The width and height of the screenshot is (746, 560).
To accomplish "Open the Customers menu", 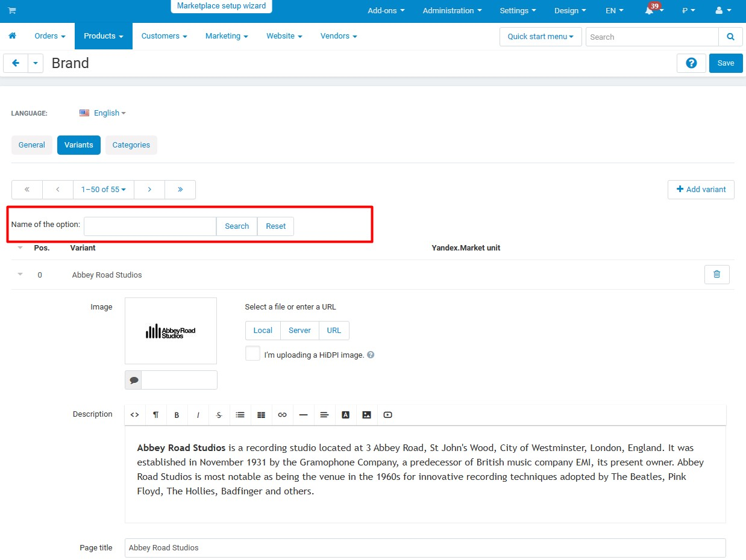I will click(165, 36).
